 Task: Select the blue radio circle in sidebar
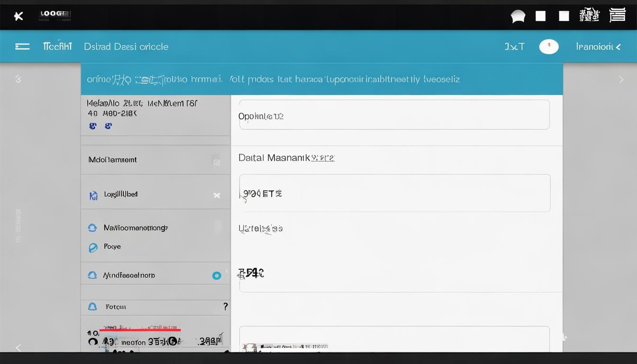pyautogui.click(x=217, y=275)
